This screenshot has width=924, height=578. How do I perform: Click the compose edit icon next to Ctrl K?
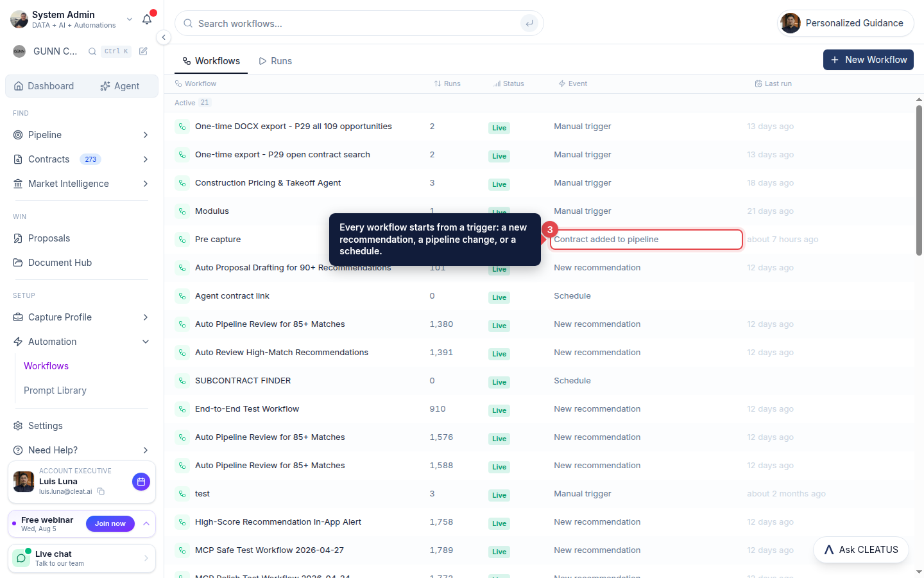point(143,51)
